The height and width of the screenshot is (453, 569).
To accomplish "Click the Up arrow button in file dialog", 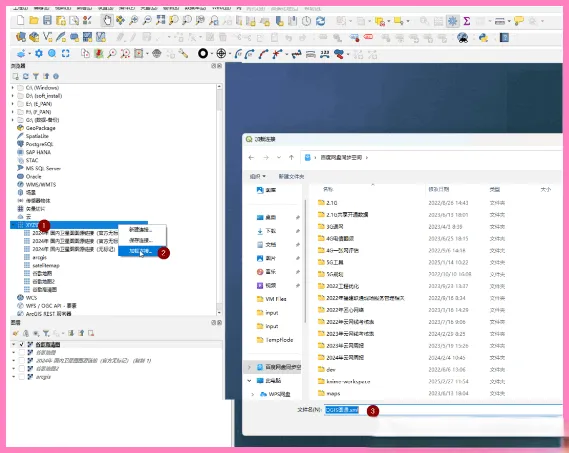I will click(x=291, y=158).
